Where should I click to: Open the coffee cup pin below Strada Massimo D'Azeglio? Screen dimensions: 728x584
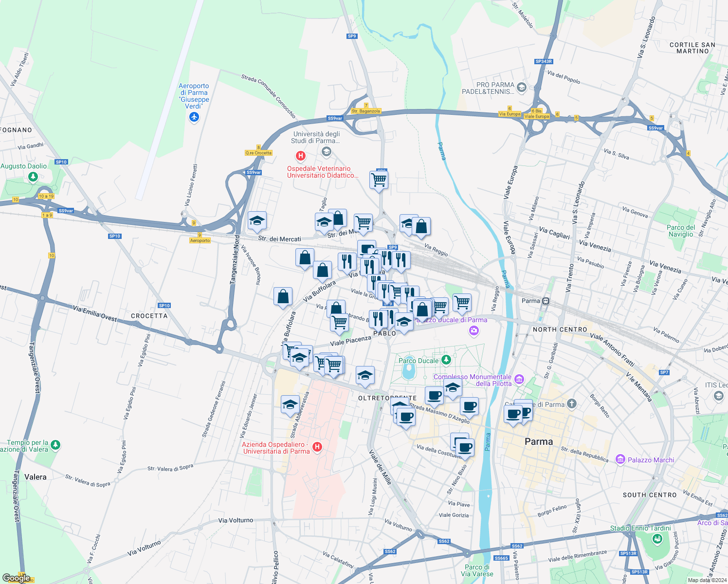point(406,418)
